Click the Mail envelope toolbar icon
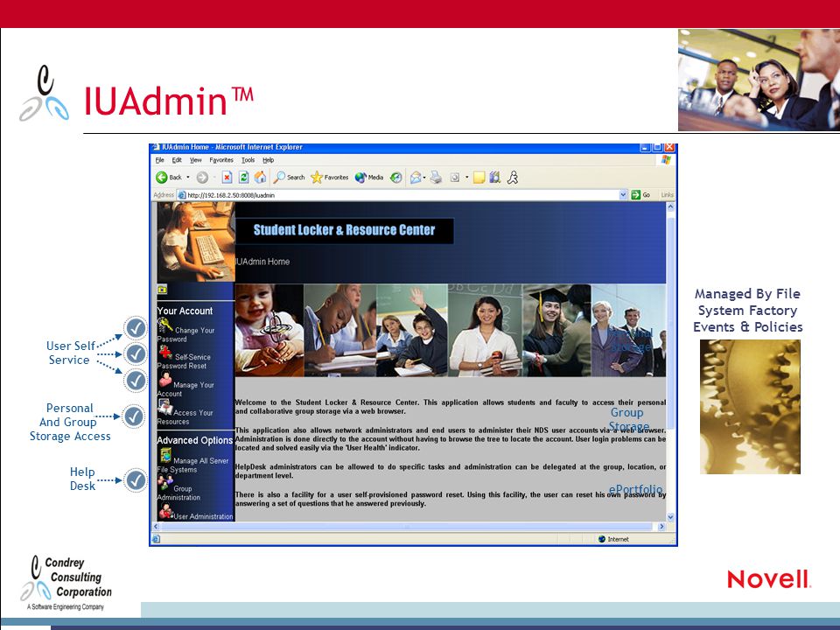The width and height of the screenshot is (840, 630). pyautogui.click(x=416, y=178)
